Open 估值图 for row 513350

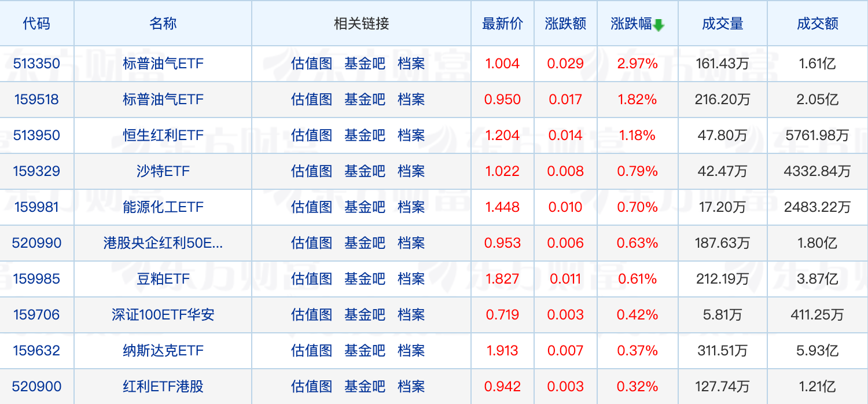(x=312, y=64)
